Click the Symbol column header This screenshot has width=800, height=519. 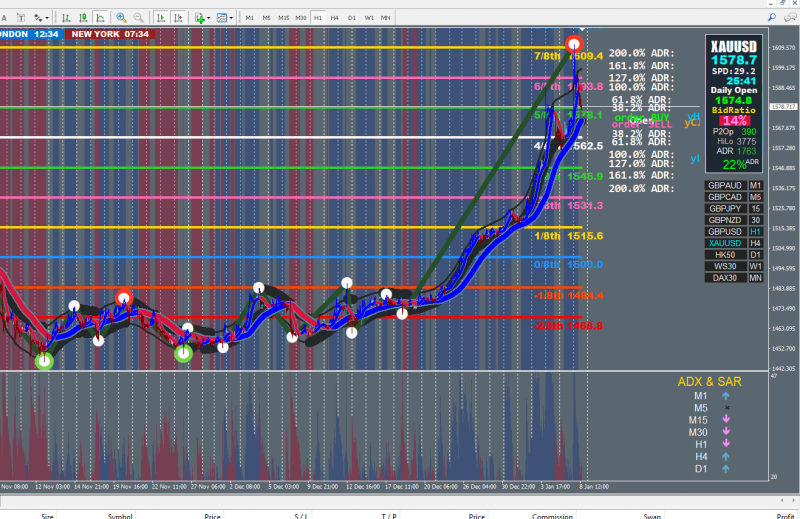tap(120, 516)
